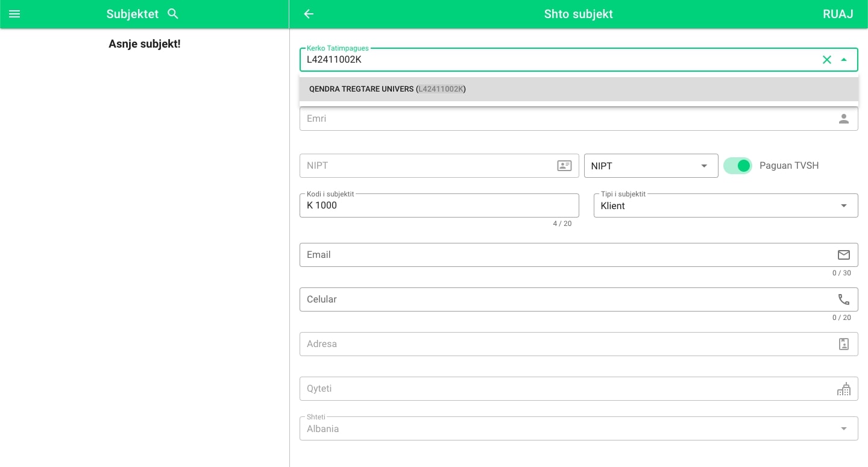This screenshot has height=467, width=868.
Task: Click the ID card icon in the NIPT field
Action: 564,165
